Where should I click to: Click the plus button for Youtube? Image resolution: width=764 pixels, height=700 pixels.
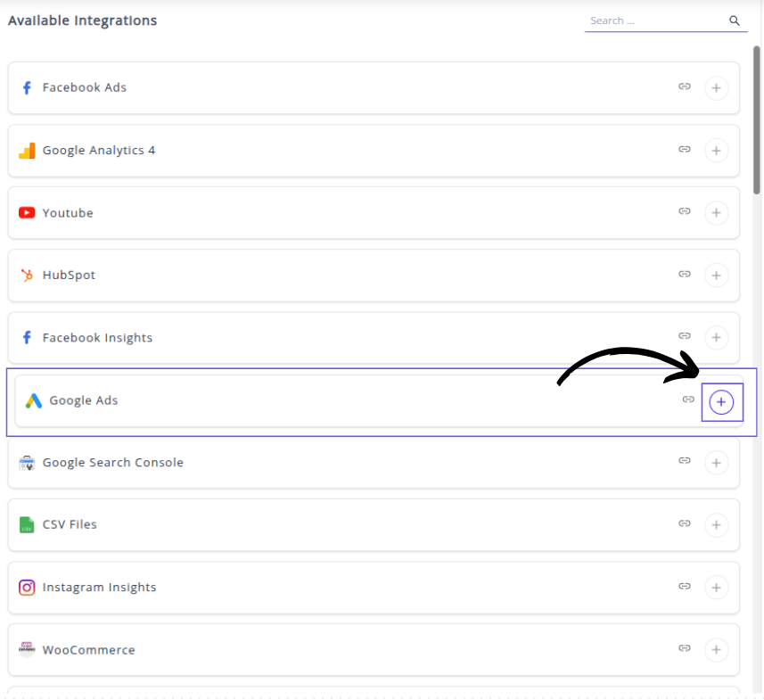[717, 212]
